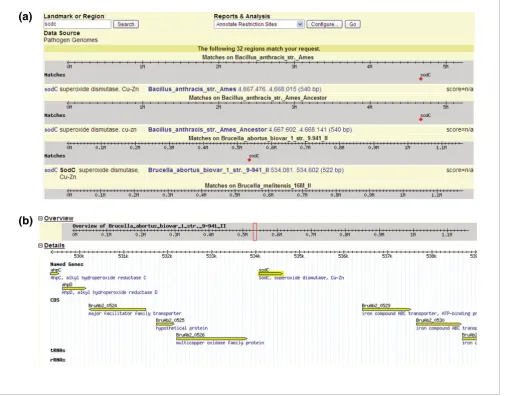Select the BruAb2_0530 CDS glyph

coord(439,324)
